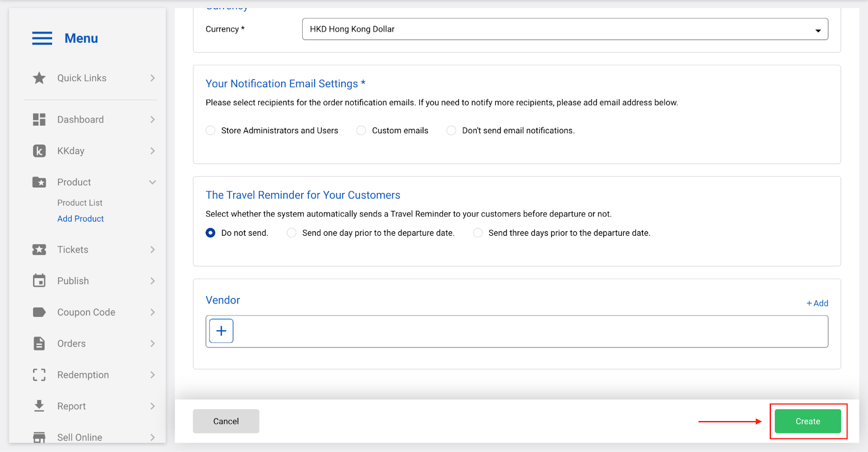Go to Product List submenu

click(x=80, y=203)
